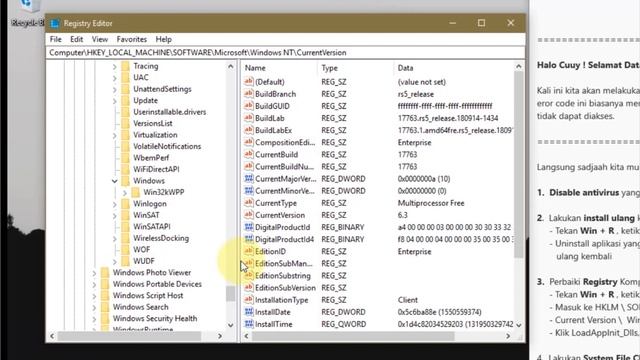The height and width of the screenshot is (360, 640).
Task: Click the (Default) value icon
Action: coord(249,82)
